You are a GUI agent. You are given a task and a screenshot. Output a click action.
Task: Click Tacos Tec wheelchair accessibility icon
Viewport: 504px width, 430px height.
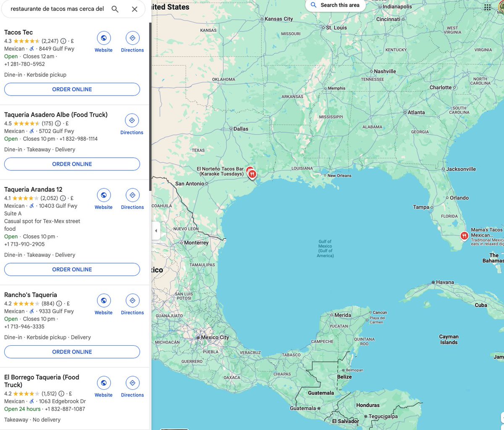tap(31, 49)
